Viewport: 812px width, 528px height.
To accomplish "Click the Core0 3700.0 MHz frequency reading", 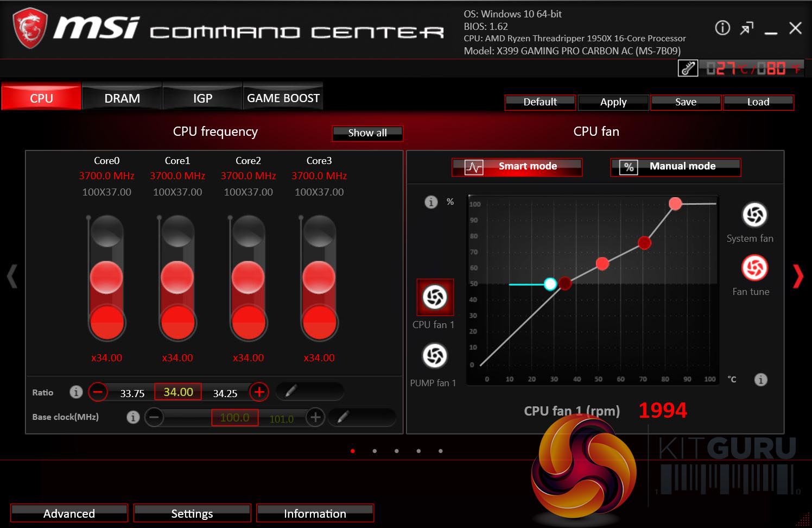I will point(107,175).
